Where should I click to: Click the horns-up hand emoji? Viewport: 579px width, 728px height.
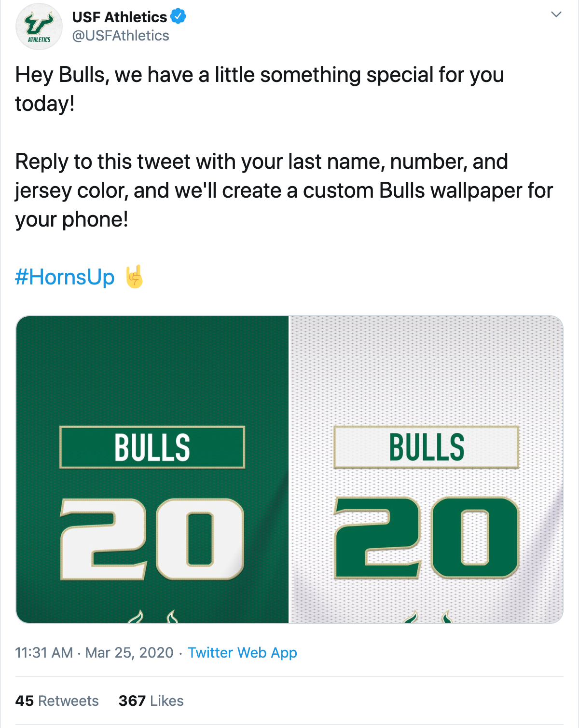point(135,277)
